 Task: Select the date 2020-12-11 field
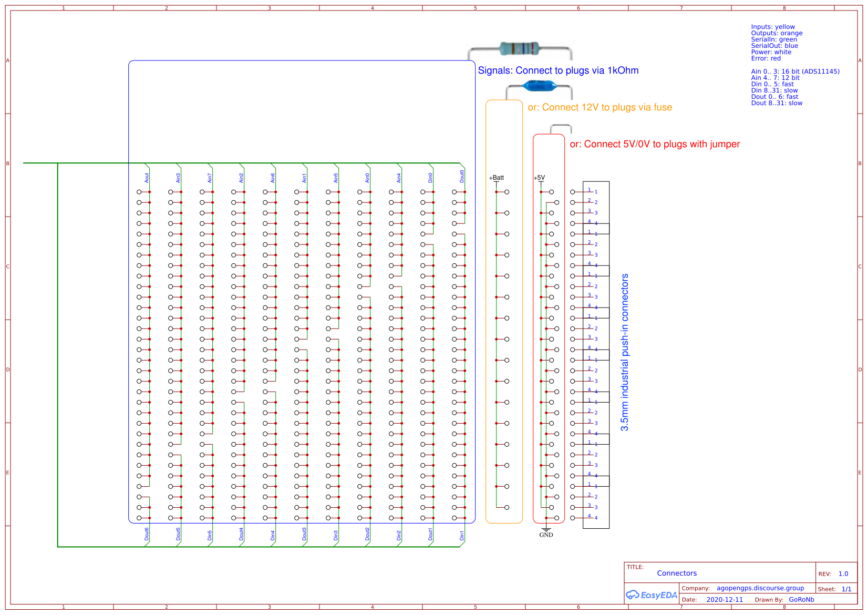[725, 600]
